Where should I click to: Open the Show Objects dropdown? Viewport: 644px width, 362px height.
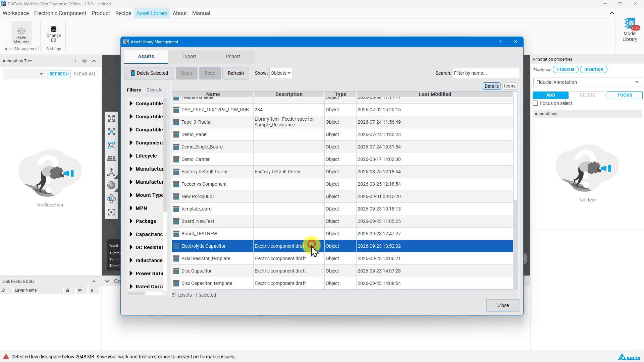281,73
